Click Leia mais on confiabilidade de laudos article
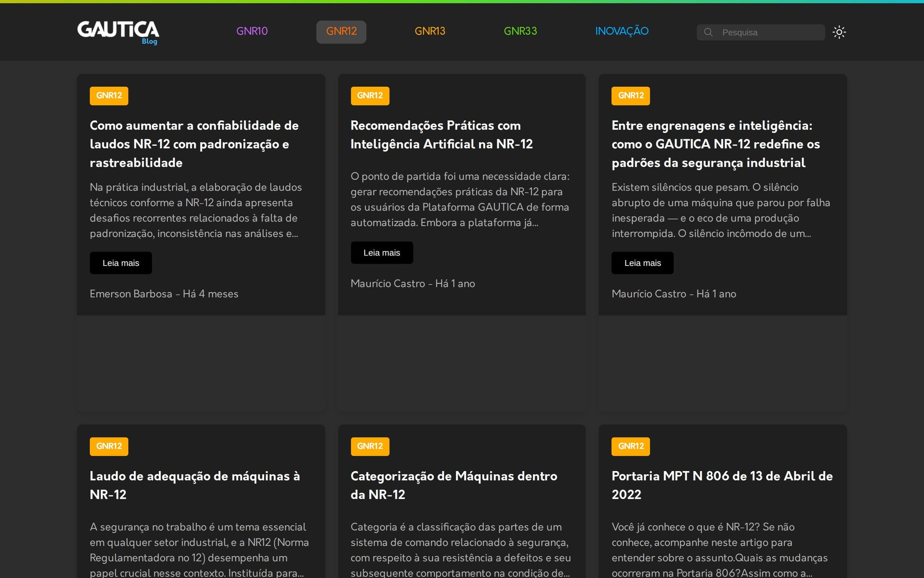924x578 pixels. (x=121, y=263)
